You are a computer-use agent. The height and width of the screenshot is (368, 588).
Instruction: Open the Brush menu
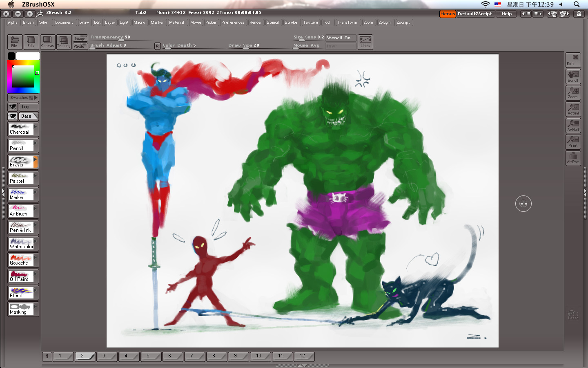point(28,22)
